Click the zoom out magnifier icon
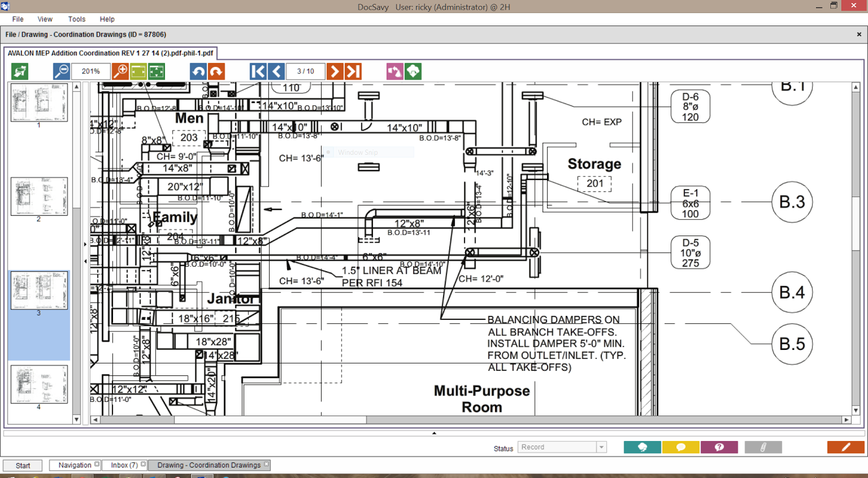This screenshot has height=478, width=868. click(x=62, y=72)
